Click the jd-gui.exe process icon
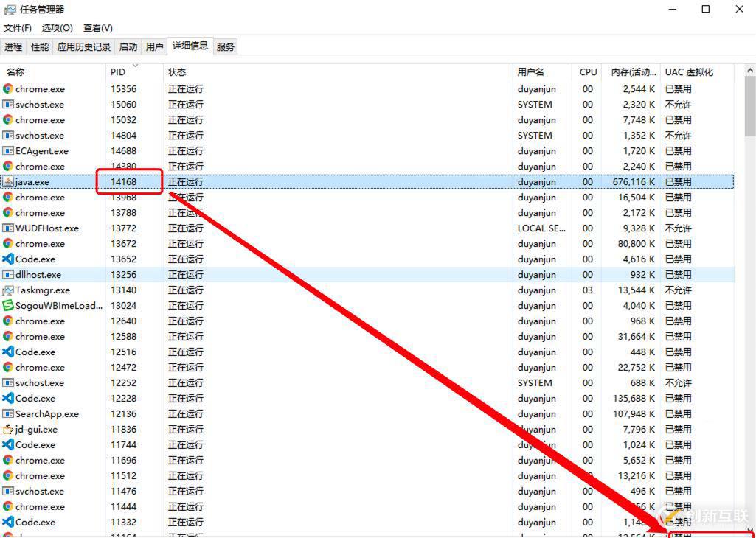Viewport: 756px width, 538px height. tap(7, 429)
